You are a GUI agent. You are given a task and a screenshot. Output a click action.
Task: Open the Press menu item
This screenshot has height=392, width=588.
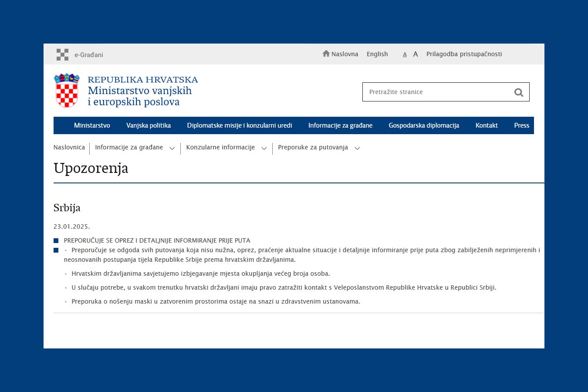(521, 125)
